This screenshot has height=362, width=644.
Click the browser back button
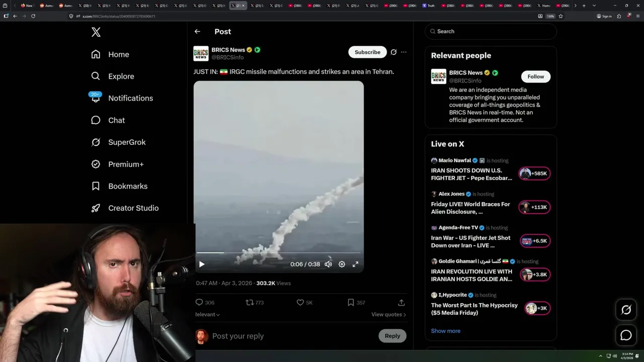(x=15, y=16)
